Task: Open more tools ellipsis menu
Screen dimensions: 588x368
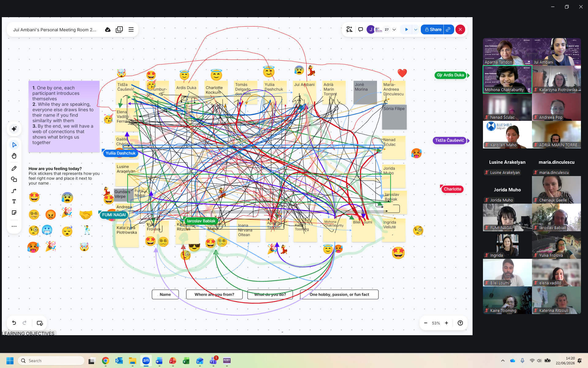Action: (14, 226)
